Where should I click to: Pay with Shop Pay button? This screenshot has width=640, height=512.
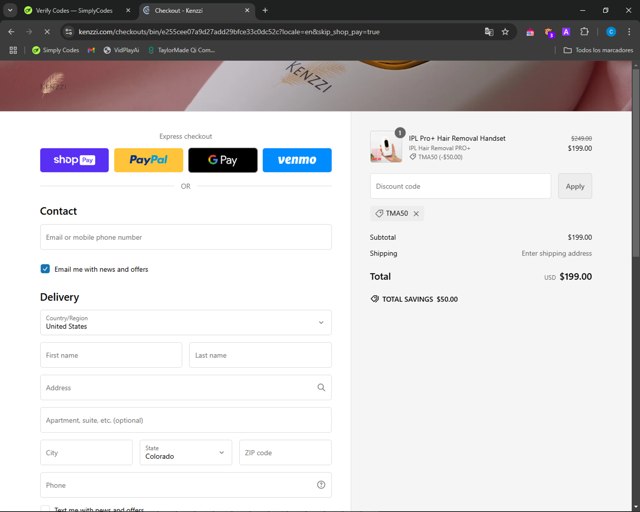(74, 160)
